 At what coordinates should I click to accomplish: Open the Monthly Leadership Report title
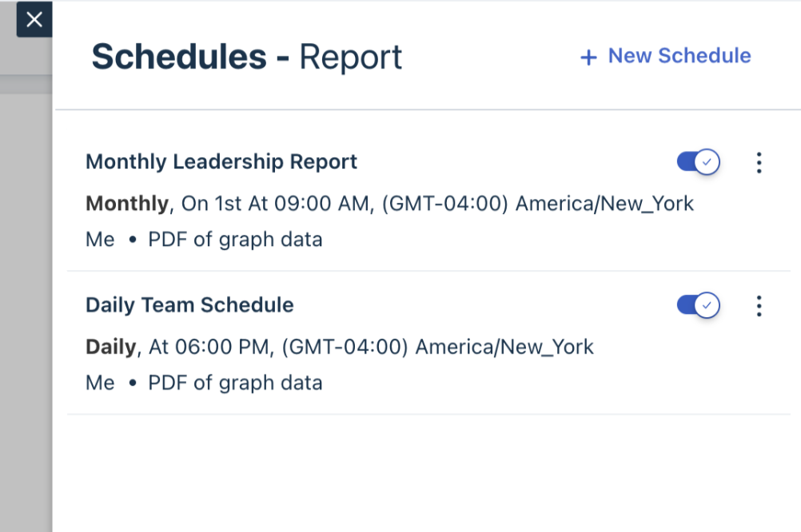point(221,162)
